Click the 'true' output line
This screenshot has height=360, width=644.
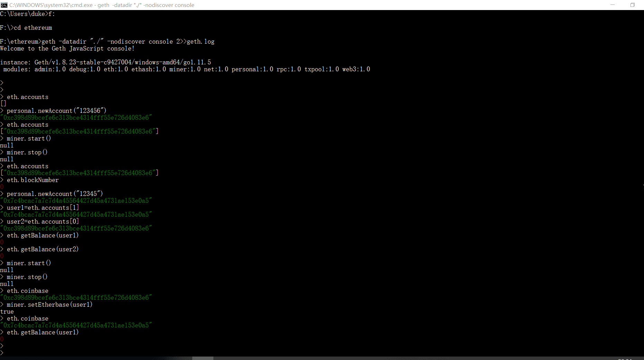[7, 312]
